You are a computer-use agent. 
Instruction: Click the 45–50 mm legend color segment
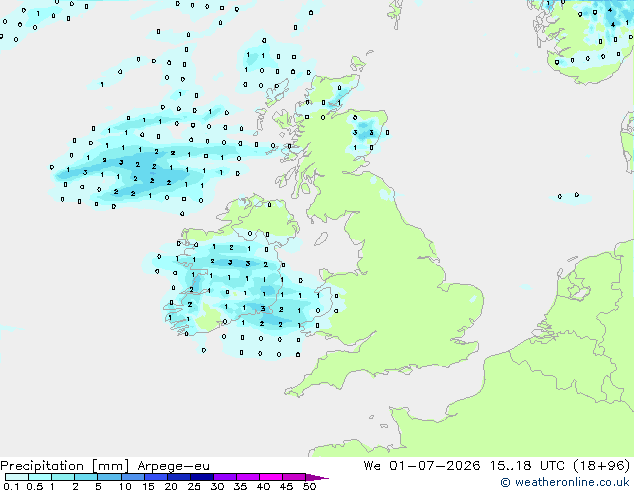(294, 477)
